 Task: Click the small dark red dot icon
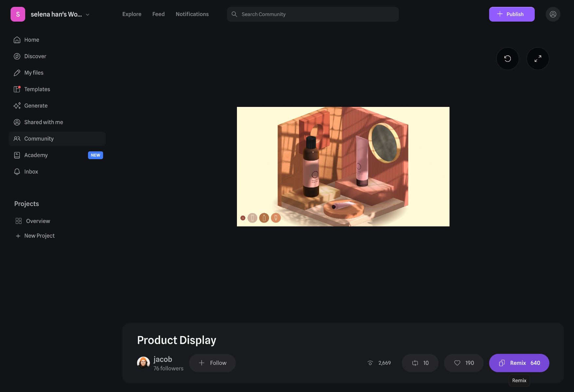pos(243,218)
